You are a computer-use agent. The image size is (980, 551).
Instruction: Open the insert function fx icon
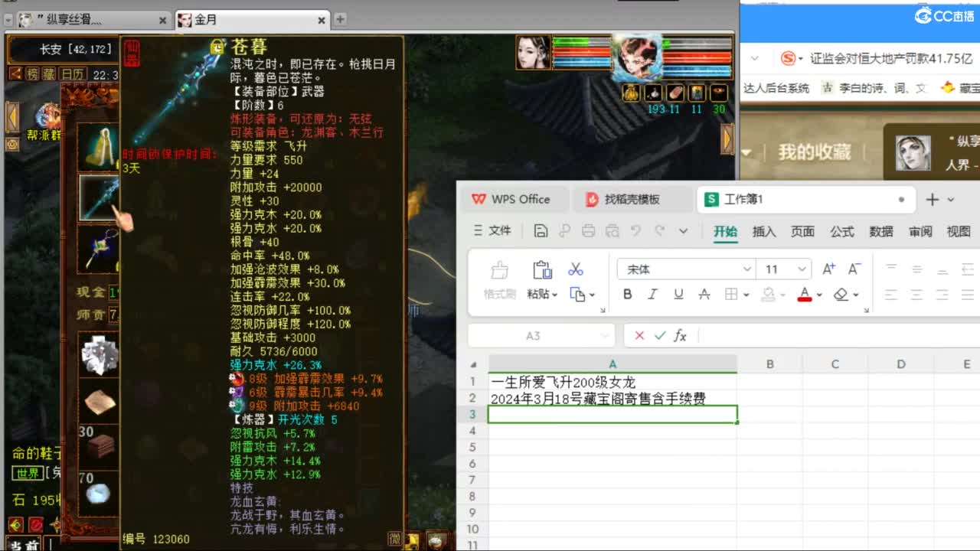(681, 336)
